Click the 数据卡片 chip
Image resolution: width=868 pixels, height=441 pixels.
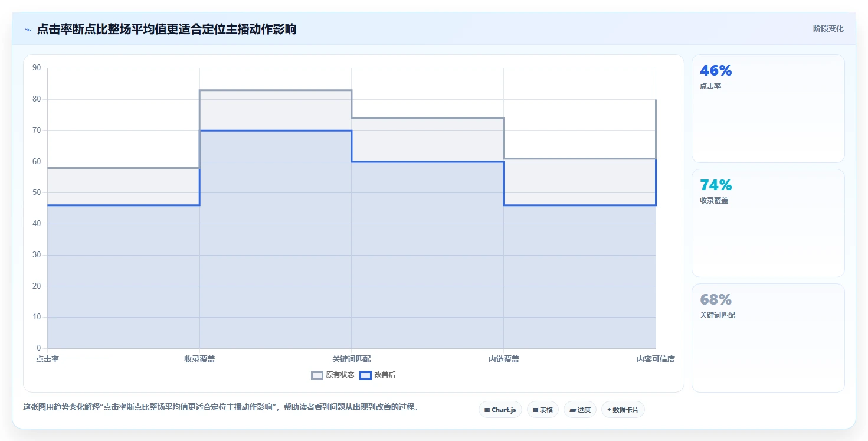tap(623, 410)
